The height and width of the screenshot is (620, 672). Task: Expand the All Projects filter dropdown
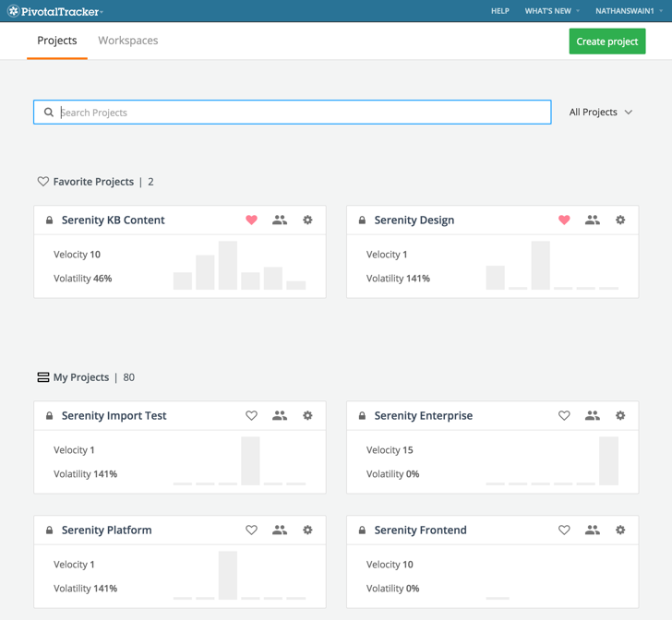[x=601, y=113]
